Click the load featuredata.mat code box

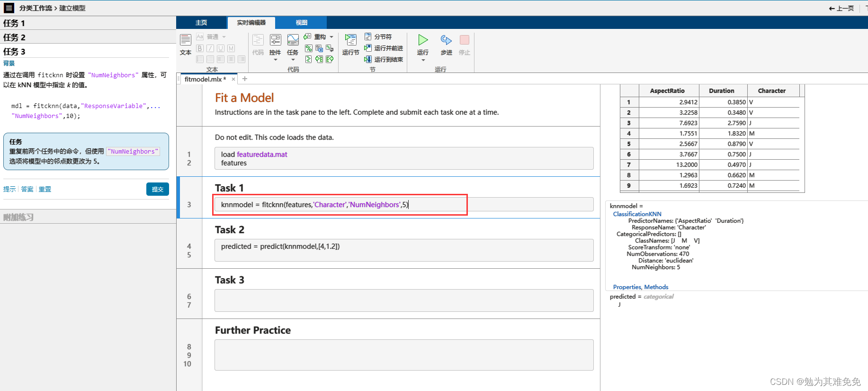(404, 158)
